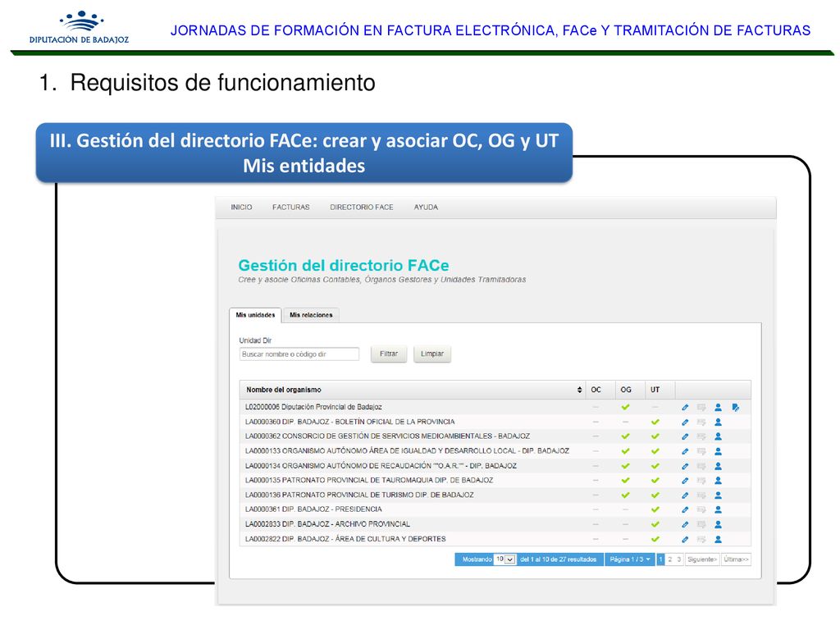Open the AYUDA menu

[x=426, y=208]
